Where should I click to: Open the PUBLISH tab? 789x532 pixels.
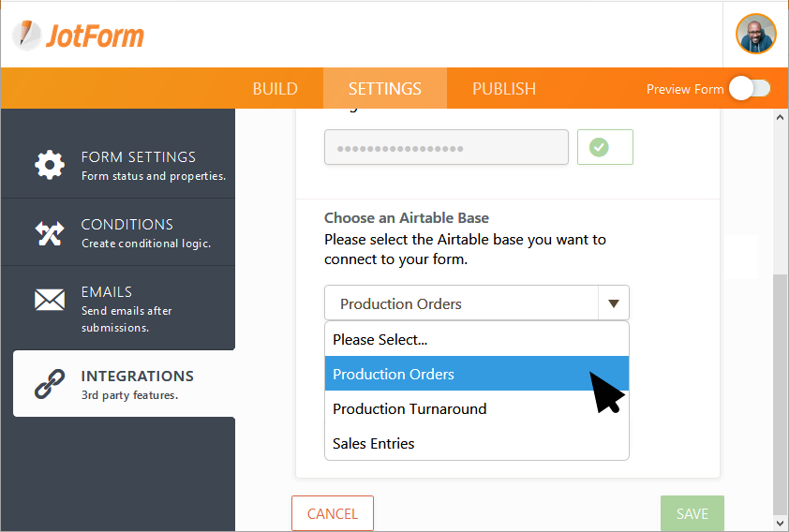[504, 89]
